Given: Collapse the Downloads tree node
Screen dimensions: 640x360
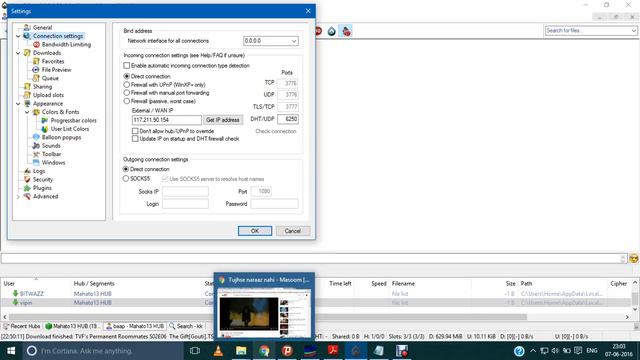Looking at the screenshot, I should point(18,53).
